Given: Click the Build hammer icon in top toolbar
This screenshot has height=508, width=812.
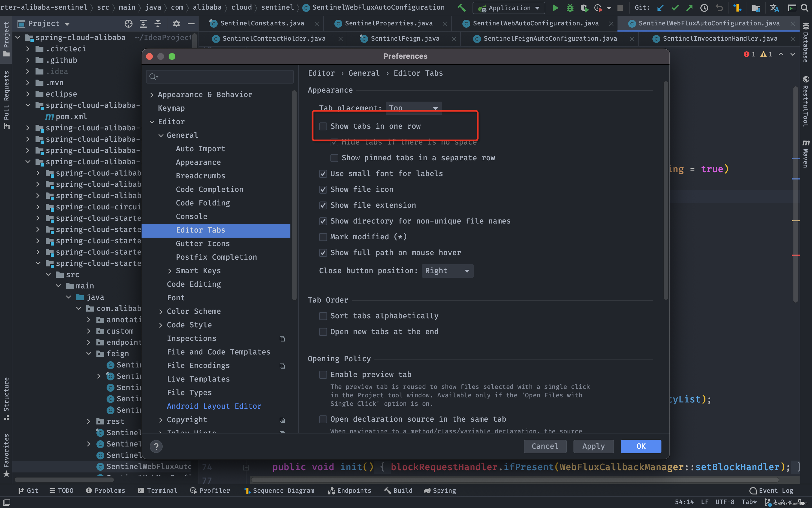Looking at the screenshot, I should (x=462, y=7).
